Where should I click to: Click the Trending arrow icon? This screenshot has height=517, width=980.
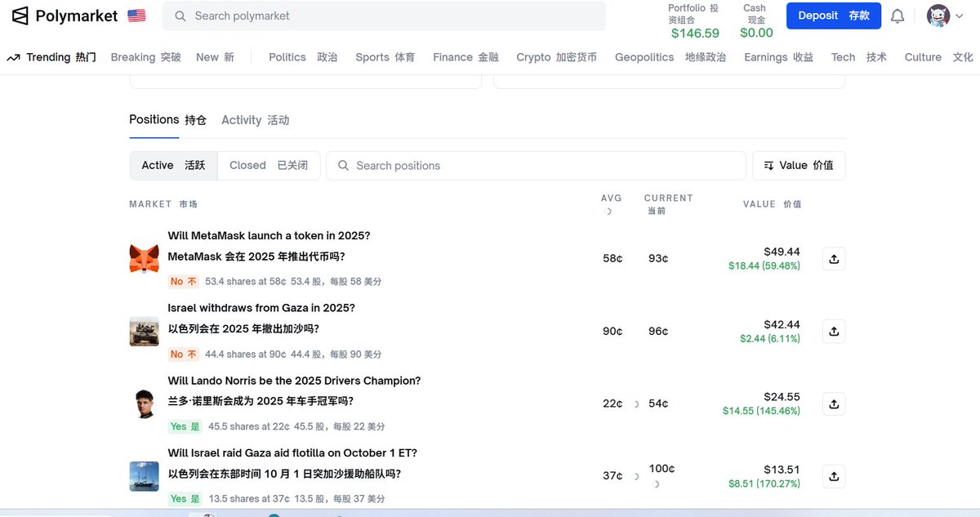(x=13, y=57)
